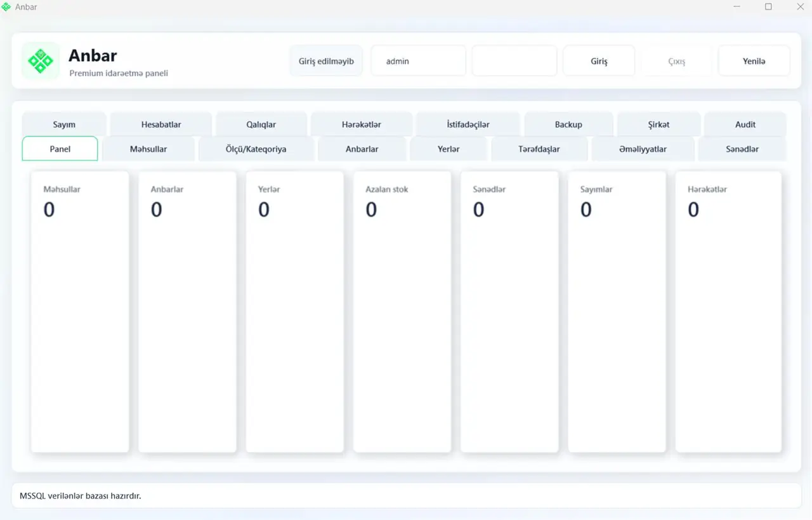812x520 pixels.
Task: Open the Əməliyyatlar tab
Action: click(643, 149)
